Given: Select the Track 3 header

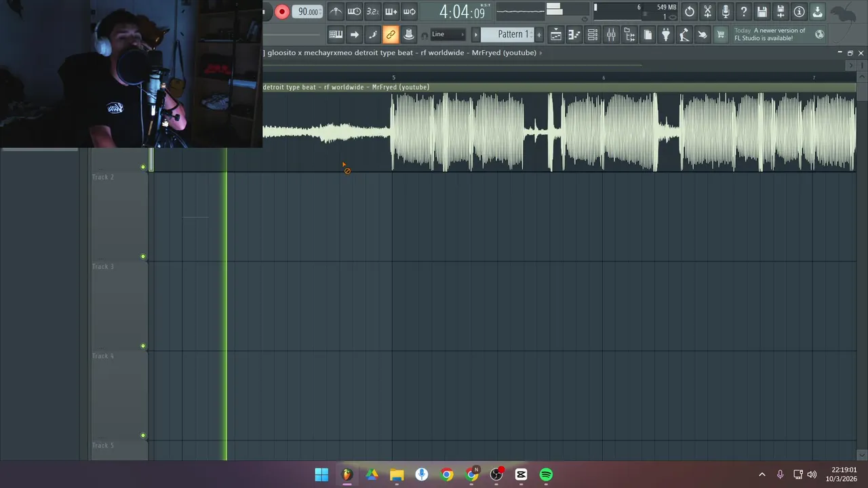Looking at the screenshot, I should [x=119, y=306].
